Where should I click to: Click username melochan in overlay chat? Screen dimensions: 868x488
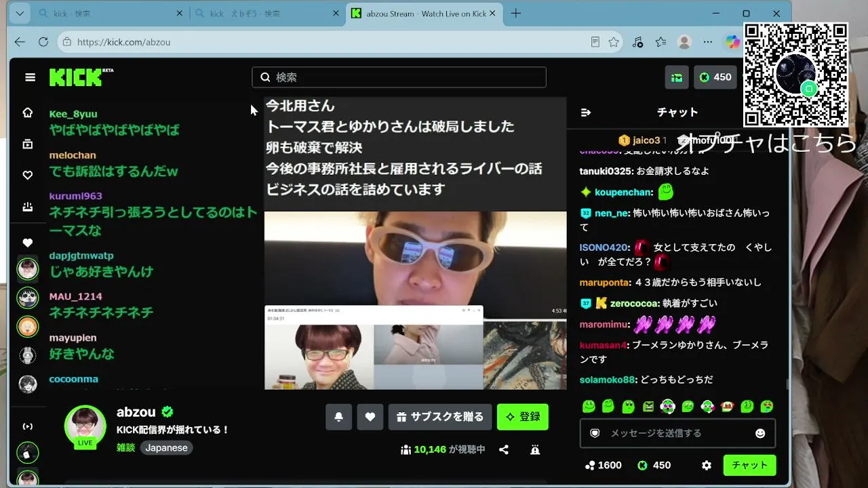pyautogui.click(x=73, y=155)
